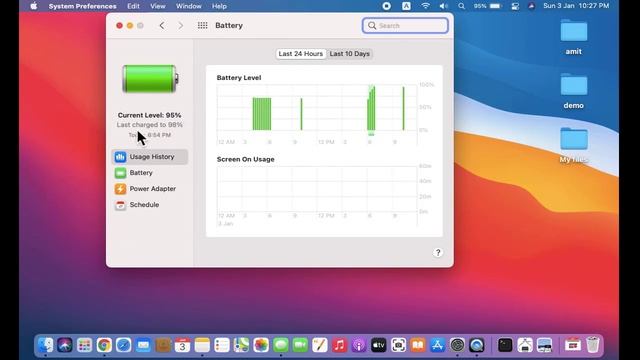Screen dimensions: 640x360
Task: Open Photos in the Dock
Action: [261, 345]
